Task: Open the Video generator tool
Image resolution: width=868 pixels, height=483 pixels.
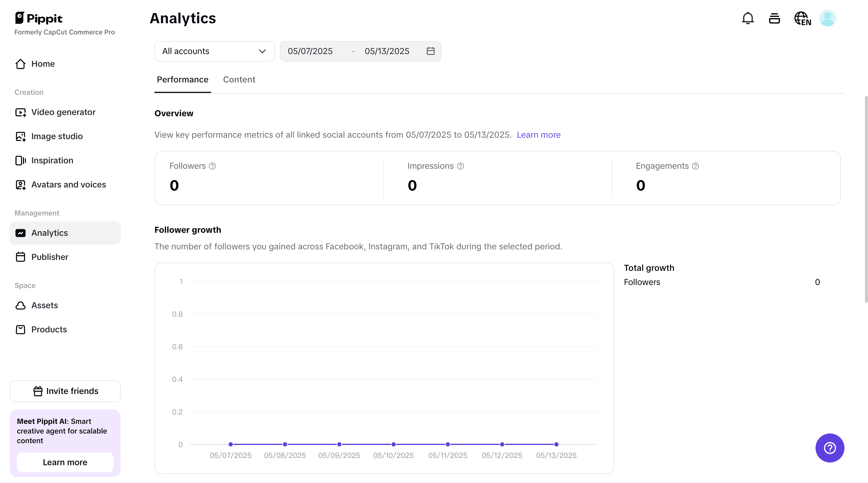Action: click(63, 112)
